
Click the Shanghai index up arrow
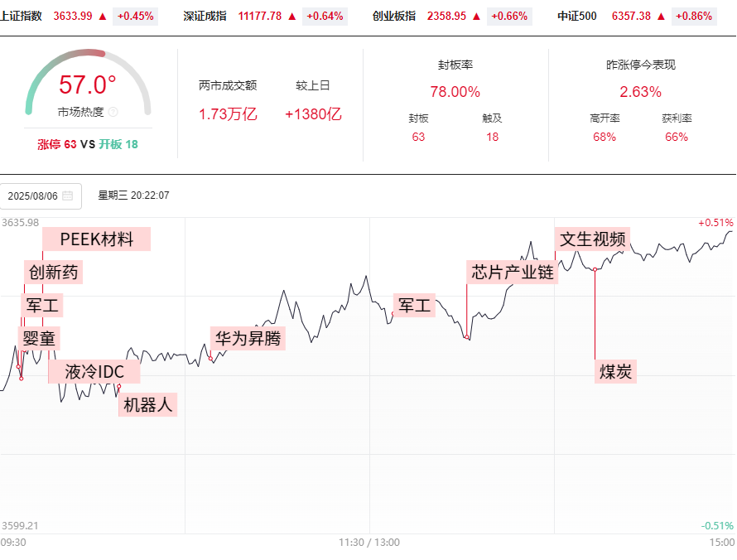point(103,17)
